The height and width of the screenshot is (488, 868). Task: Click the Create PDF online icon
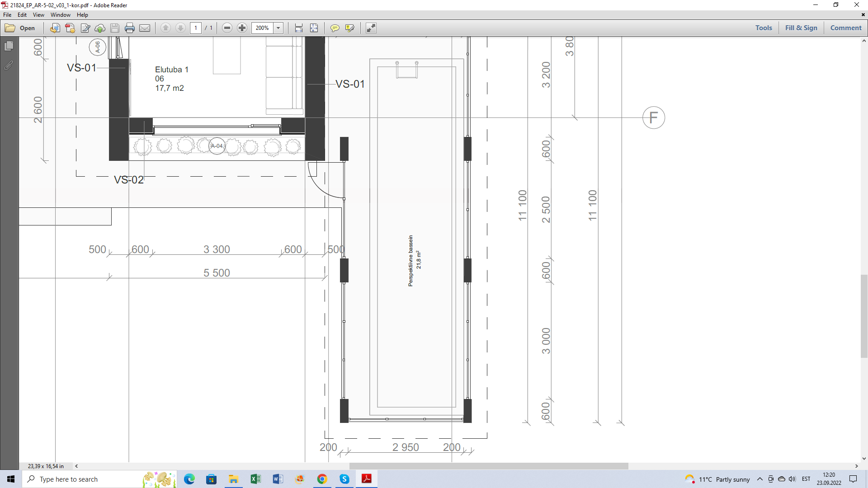[x=70, y=28]
